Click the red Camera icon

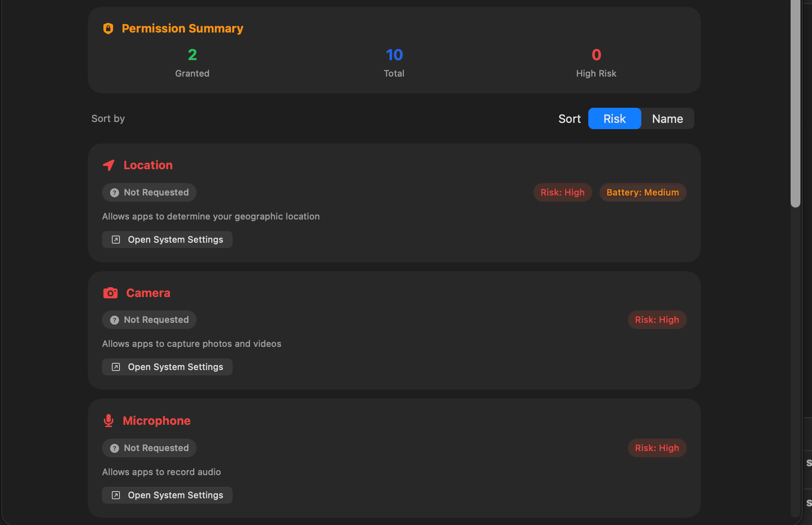point(111,293)
